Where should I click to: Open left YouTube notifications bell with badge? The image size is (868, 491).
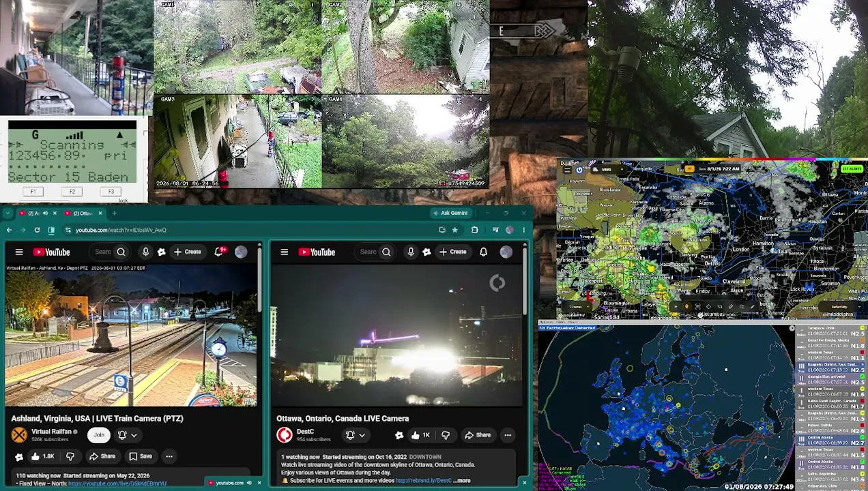pos(219,252)
